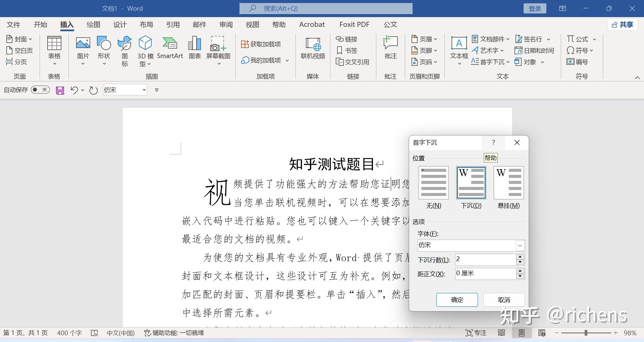Open the 3D 模型 insert tool
The image size is (644, 342).
[145, 51]
